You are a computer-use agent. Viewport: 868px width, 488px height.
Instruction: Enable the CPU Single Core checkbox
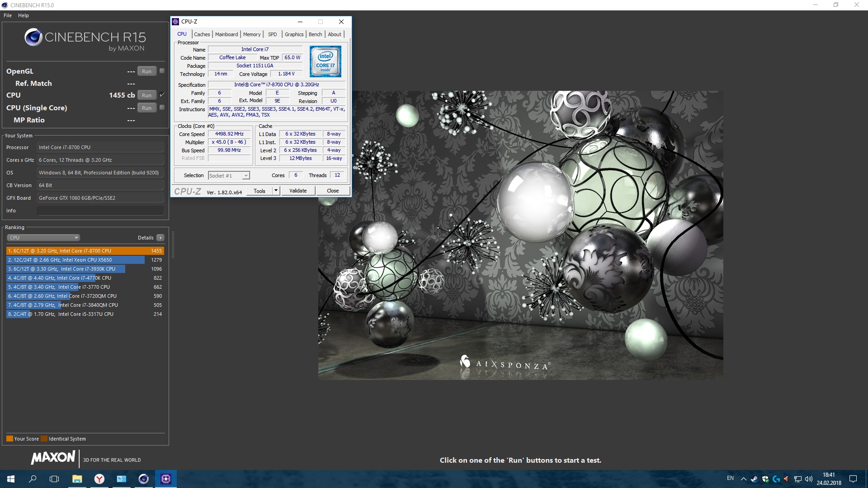[162, 108]
